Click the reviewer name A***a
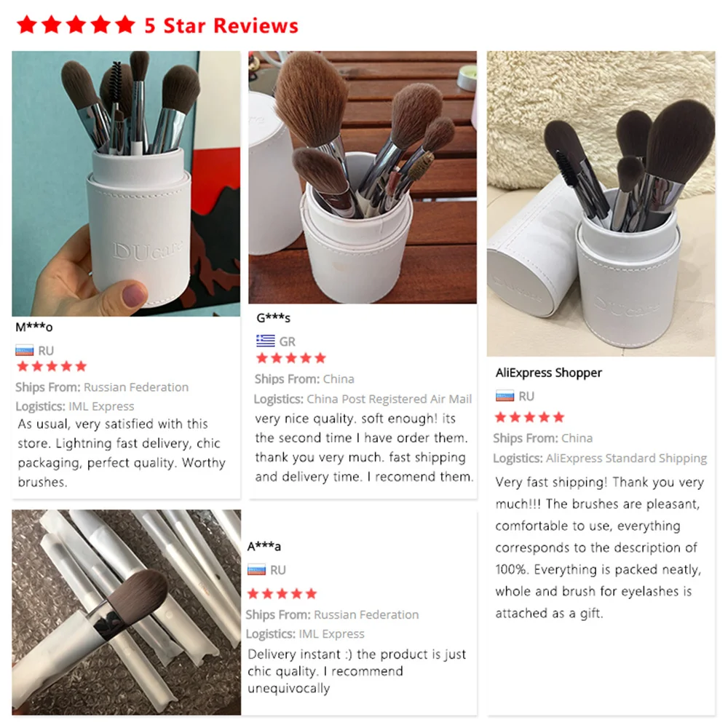728x728 pixels. click(x=264, y=546)
